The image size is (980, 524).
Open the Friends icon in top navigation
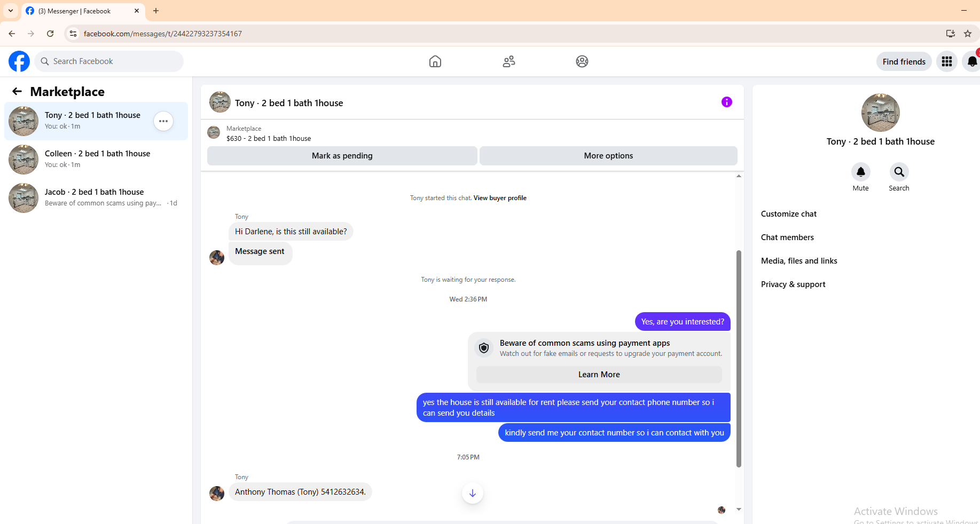(x=509, y=61)
